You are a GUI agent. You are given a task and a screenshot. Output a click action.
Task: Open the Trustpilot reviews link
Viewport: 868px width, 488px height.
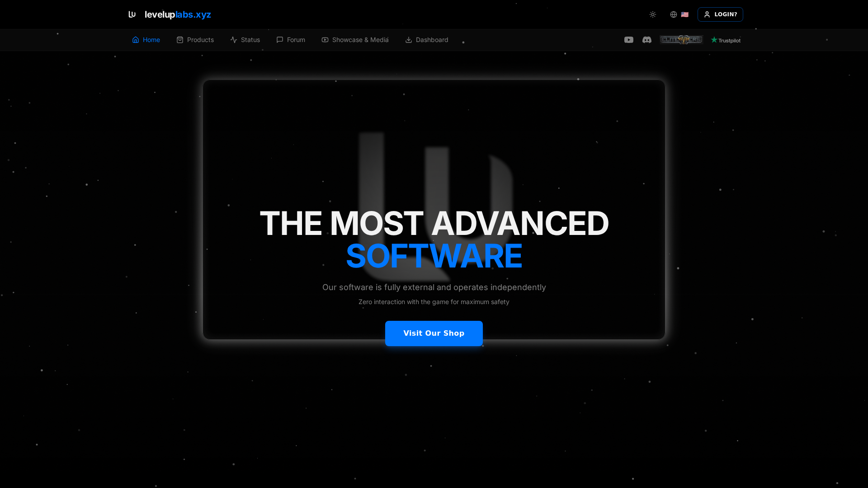[725, 40]
